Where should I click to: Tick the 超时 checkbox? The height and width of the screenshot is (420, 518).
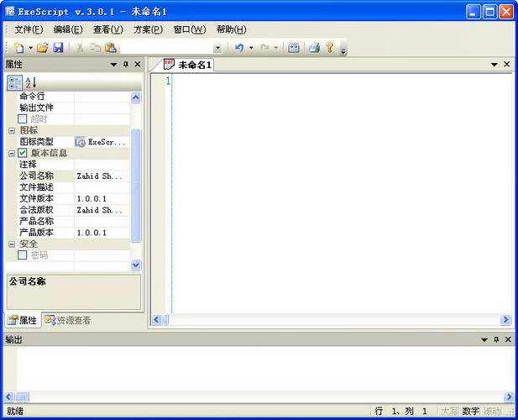click(23, 118)
